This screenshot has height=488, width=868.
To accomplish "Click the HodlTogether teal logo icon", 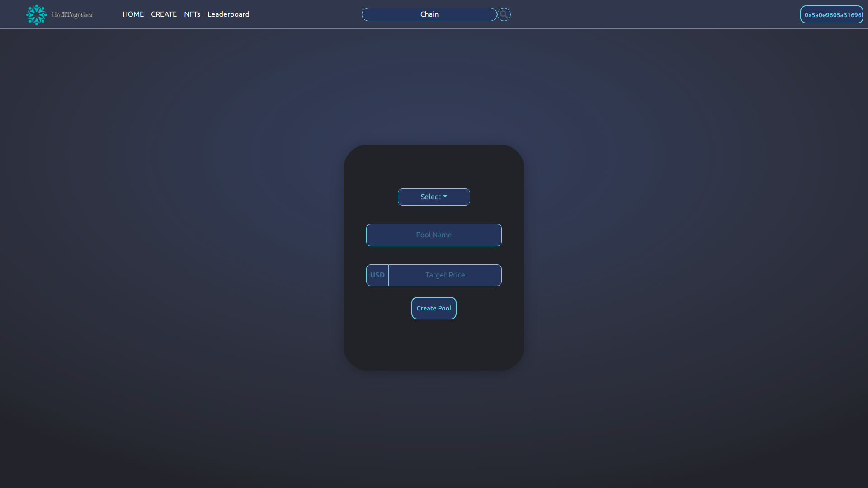I will (36, 14).
